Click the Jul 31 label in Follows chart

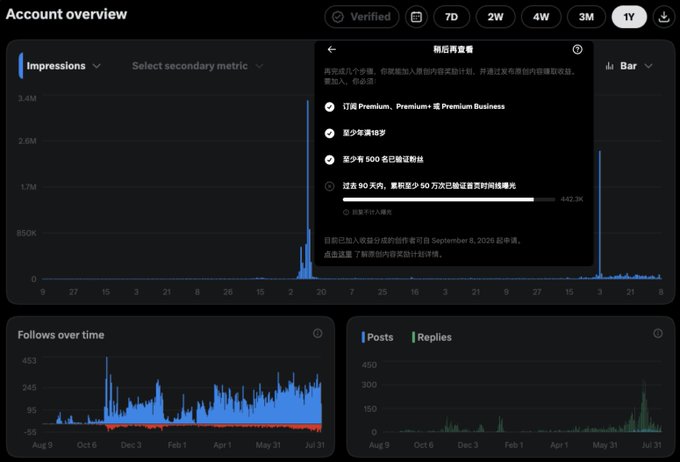click(315, 445)
